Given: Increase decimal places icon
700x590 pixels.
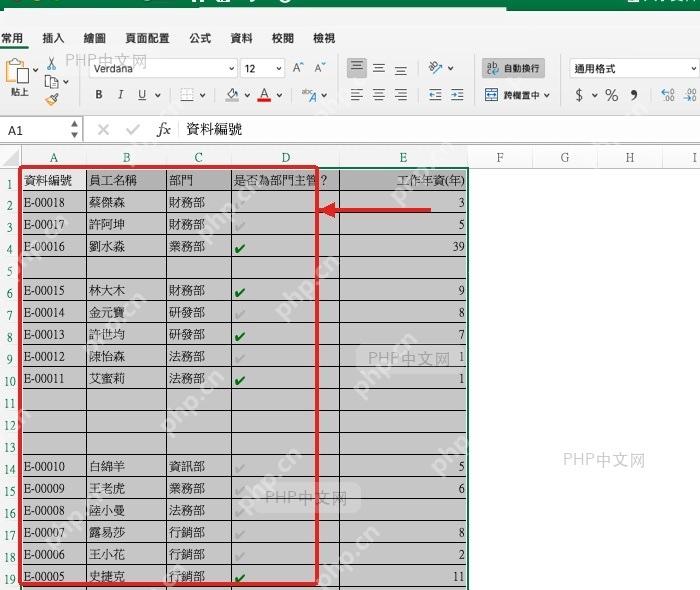Looking at the screenshot, I should 668,95.
